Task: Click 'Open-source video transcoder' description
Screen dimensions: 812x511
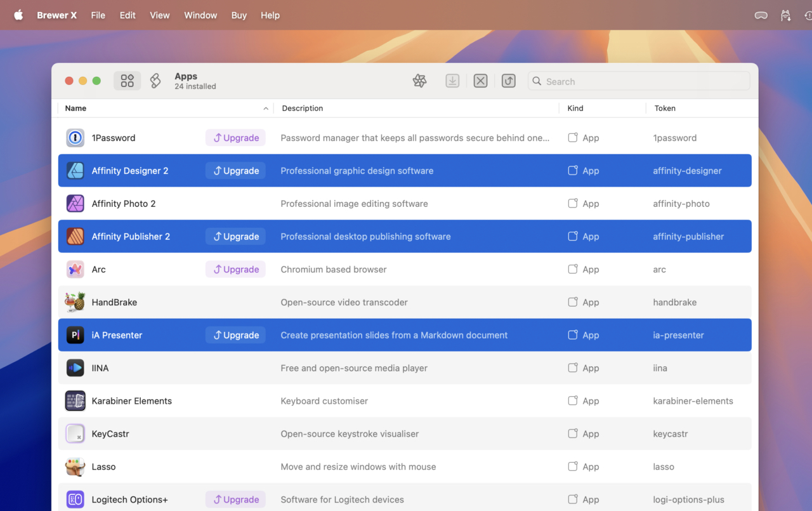Action: pyautogui.click(x=344, y=302)
